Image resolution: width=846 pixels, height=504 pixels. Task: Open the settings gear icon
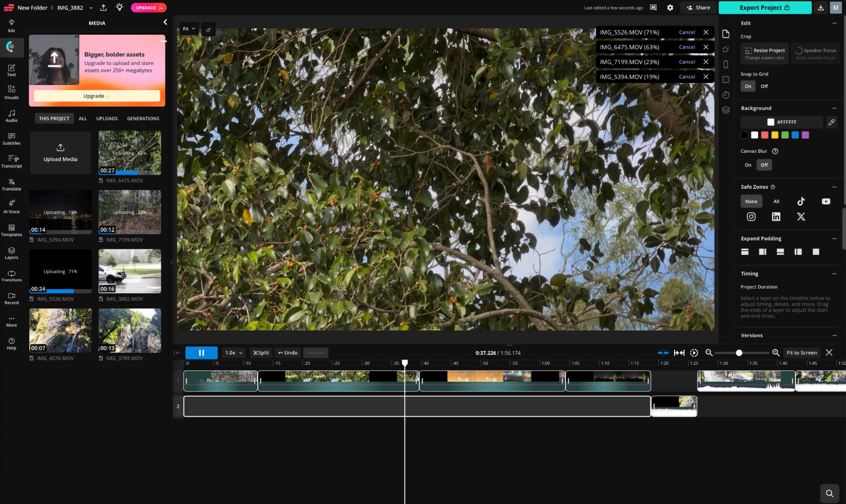(670, 8)
